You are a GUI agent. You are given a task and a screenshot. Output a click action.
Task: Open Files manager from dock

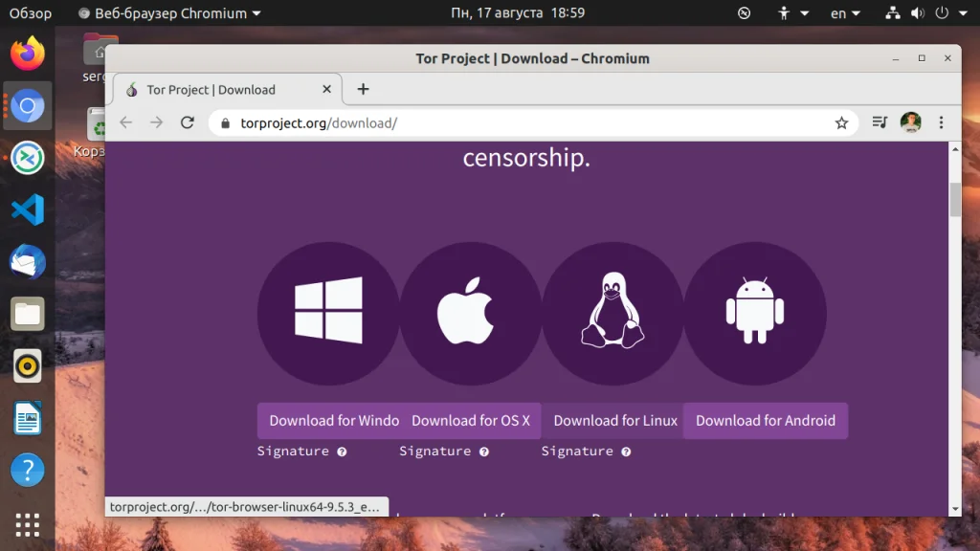pos(28,314)
